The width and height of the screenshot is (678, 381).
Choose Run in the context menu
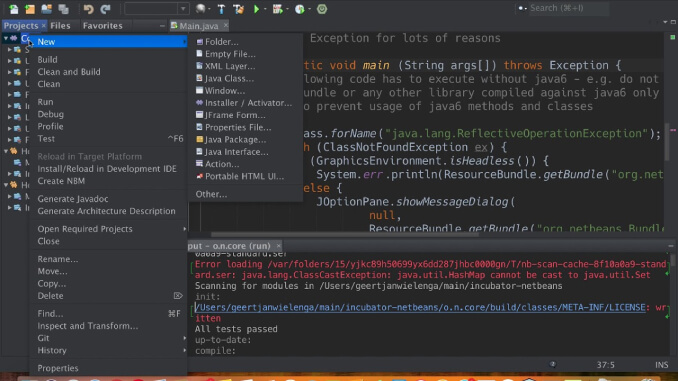click(x=108, y=102)
